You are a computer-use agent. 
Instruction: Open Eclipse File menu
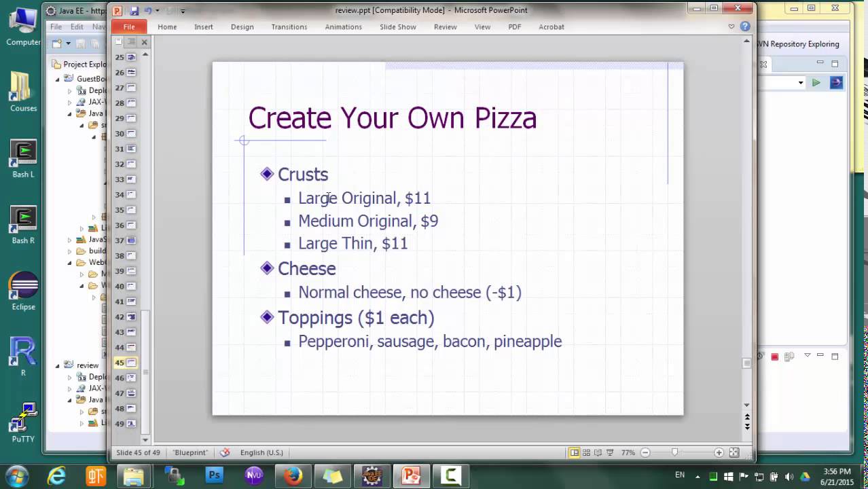point(56,26)
